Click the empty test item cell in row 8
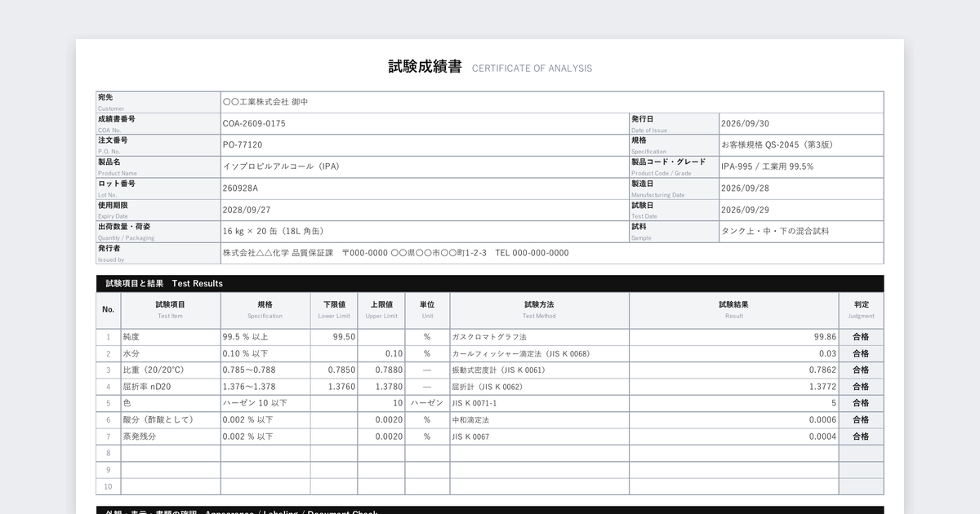 171,453
